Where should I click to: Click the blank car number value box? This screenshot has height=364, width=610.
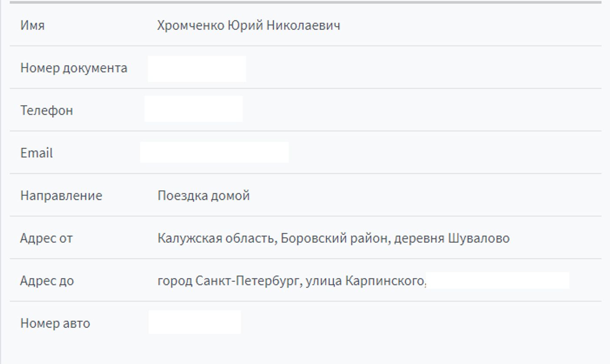click(x=195, y=322)
